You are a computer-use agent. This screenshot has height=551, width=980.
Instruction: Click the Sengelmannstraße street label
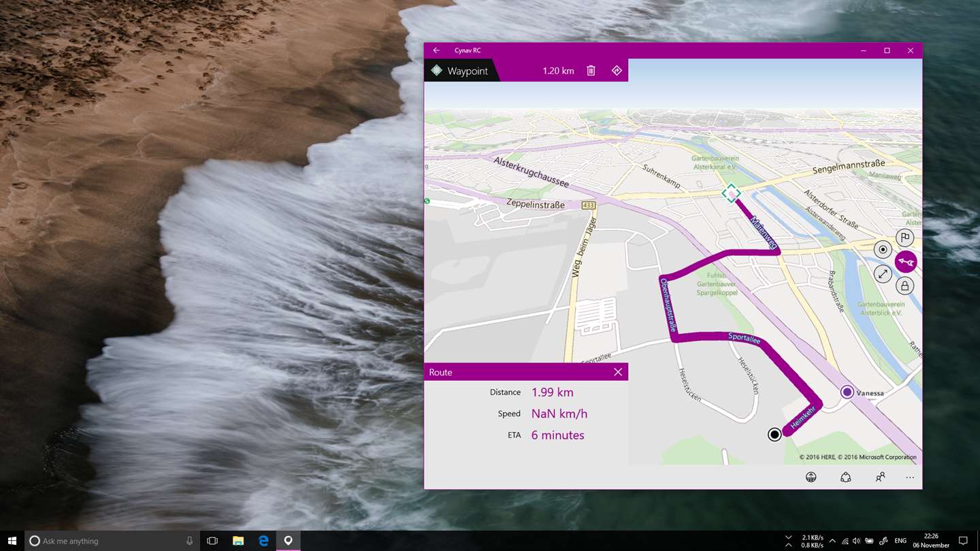[x=849, y=167]
